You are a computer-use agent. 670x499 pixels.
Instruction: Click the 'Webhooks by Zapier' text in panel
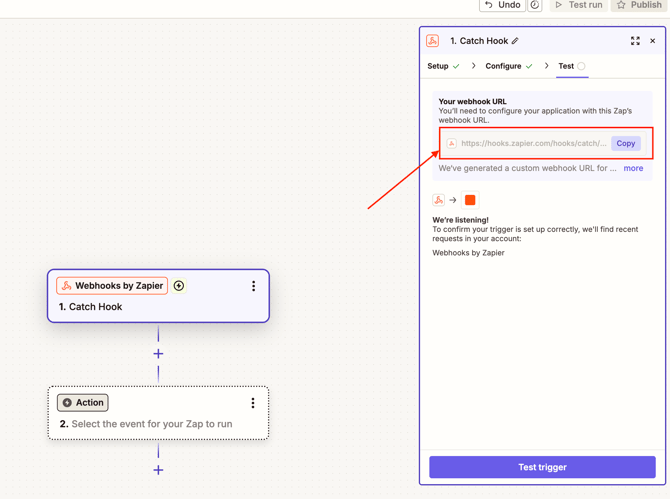point(468,253)
